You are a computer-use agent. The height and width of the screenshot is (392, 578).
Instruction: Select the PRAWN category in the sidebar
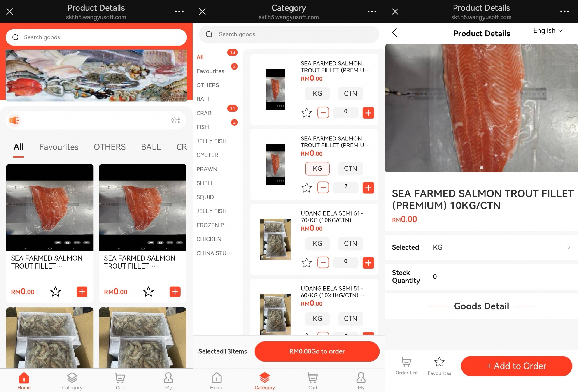coord(207,169)
